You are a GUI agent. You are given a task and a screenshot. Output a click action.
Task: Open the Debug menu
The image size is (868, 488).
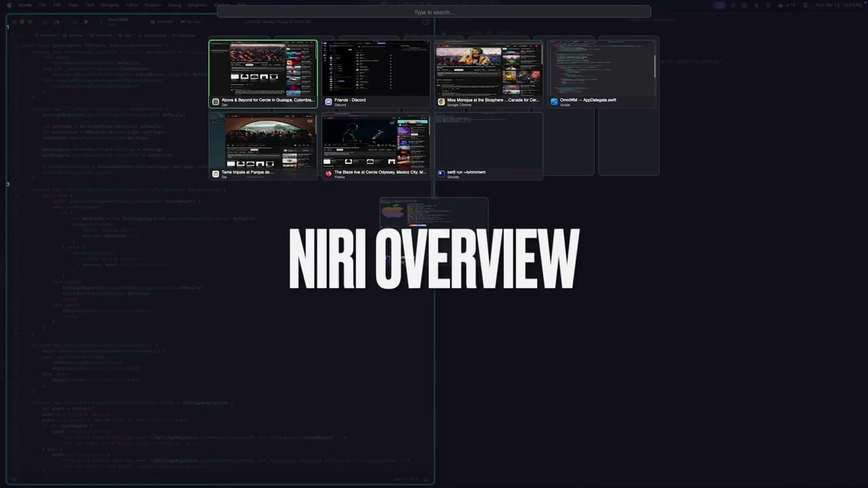[174, 5]
